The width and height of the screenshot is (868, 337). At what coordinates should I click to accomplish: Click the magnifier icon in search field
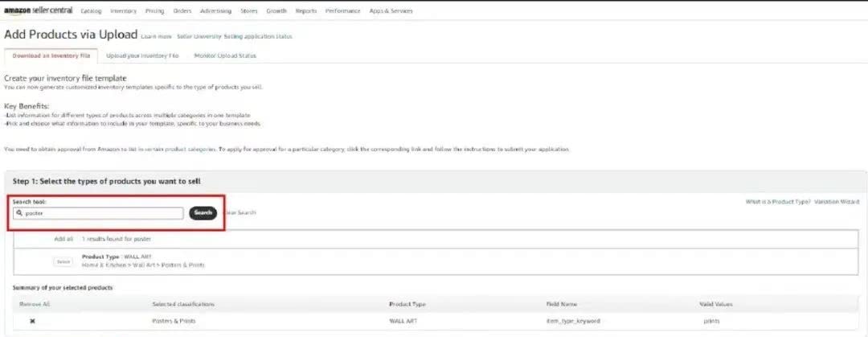(18, 213)
